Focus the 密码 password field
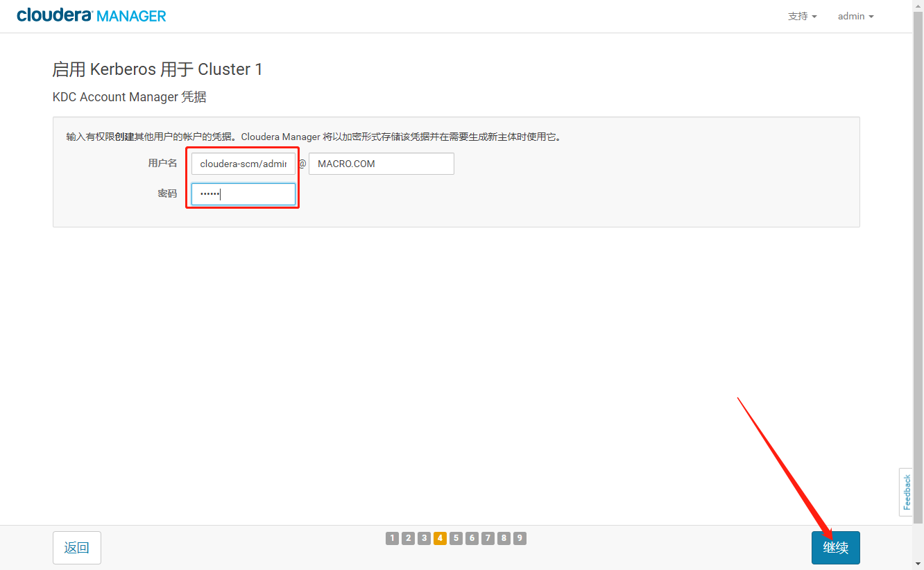Image resolution: width=924 pixels, height=570 pixels. coord(243,194)
